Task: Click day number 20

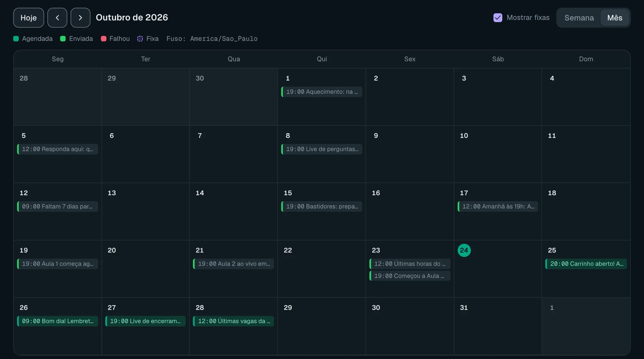Action: point(112,250)
